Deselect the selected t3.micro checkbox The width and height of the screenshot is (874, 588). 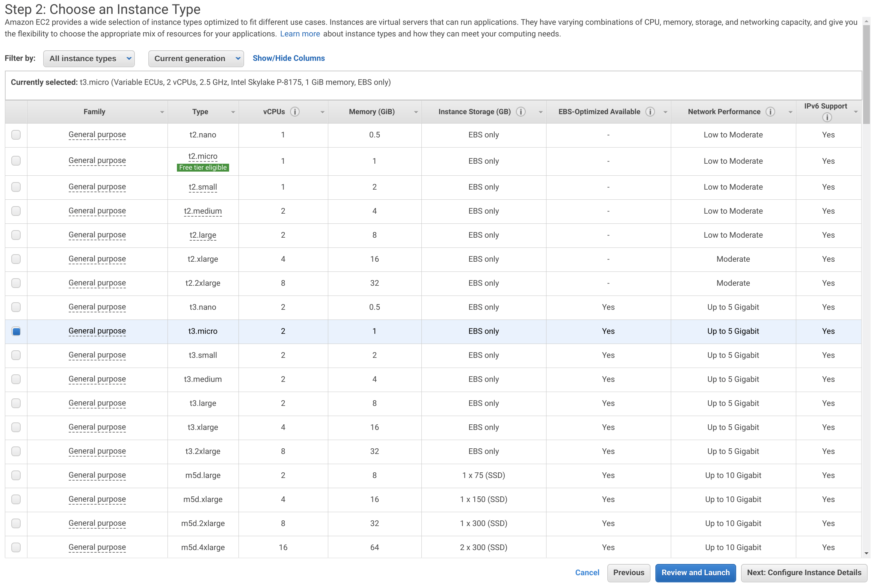coord(16,331)
